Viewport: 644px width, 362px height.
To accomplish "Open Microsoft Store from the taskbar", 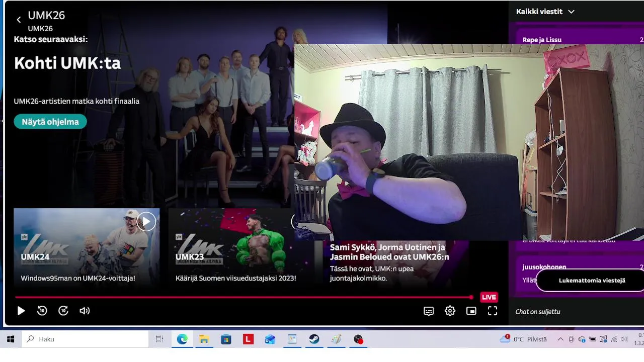I will (x=226, y=339).
